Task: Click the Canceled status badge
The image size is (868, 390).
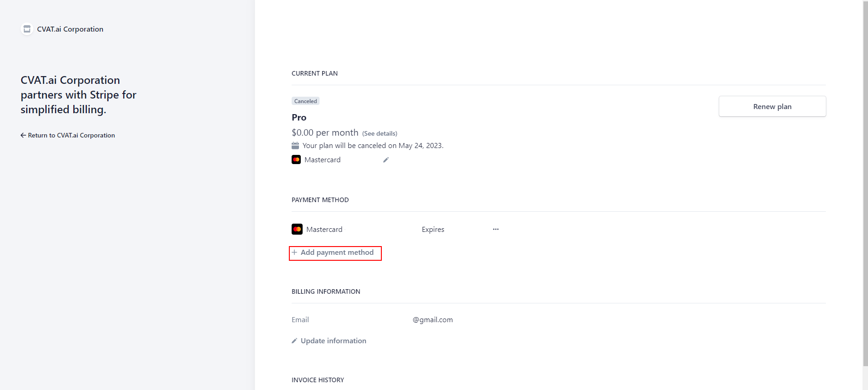Action: pyautogui.click(x=305, y=101)
